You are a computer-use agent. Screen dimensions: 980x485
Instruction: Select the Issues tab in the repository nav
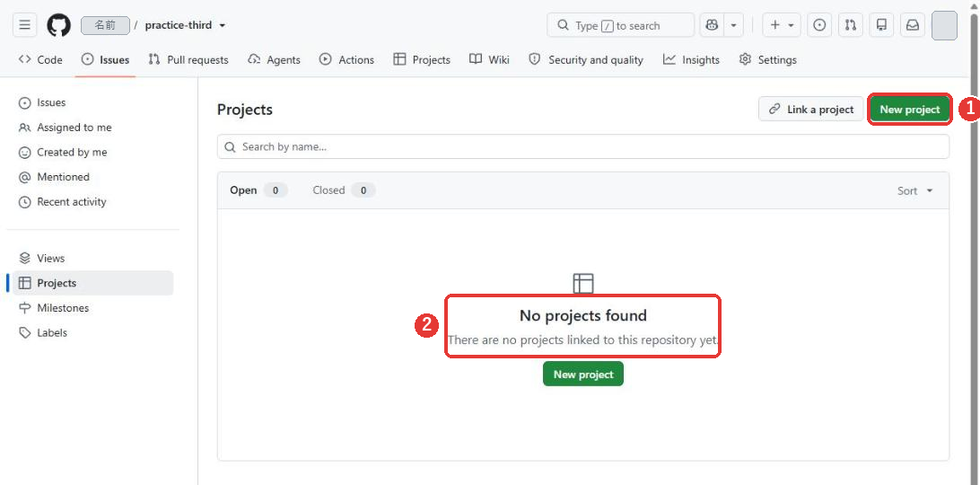click(106, 60)
